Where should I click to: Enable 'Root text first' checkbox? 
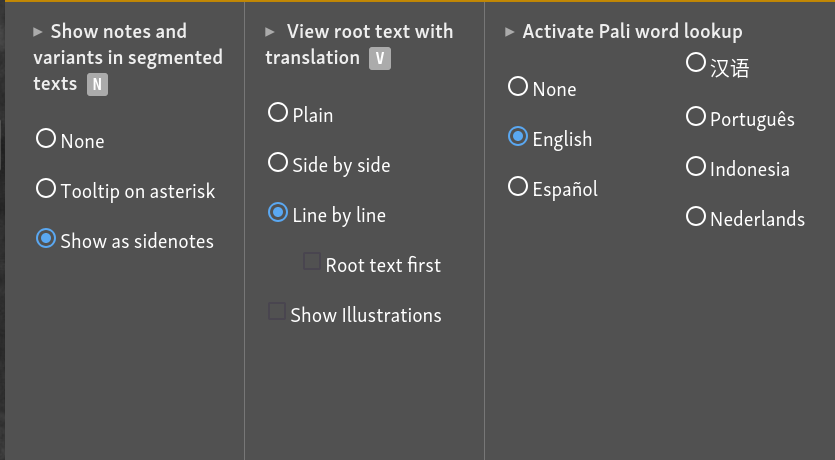[312, 263]
